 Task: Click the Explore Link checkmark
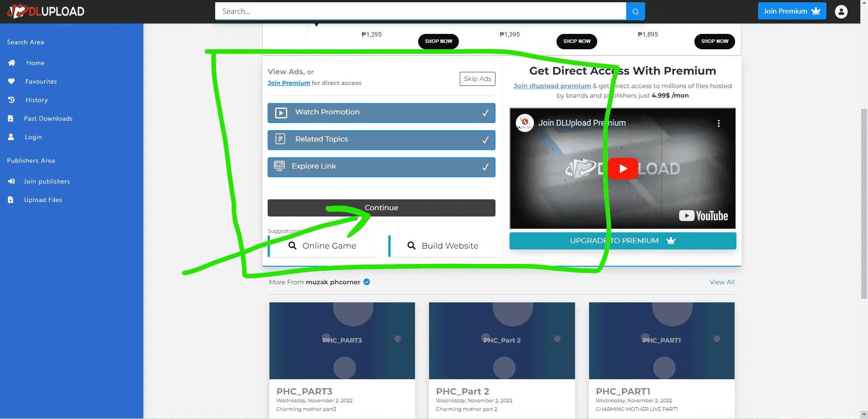485,167
